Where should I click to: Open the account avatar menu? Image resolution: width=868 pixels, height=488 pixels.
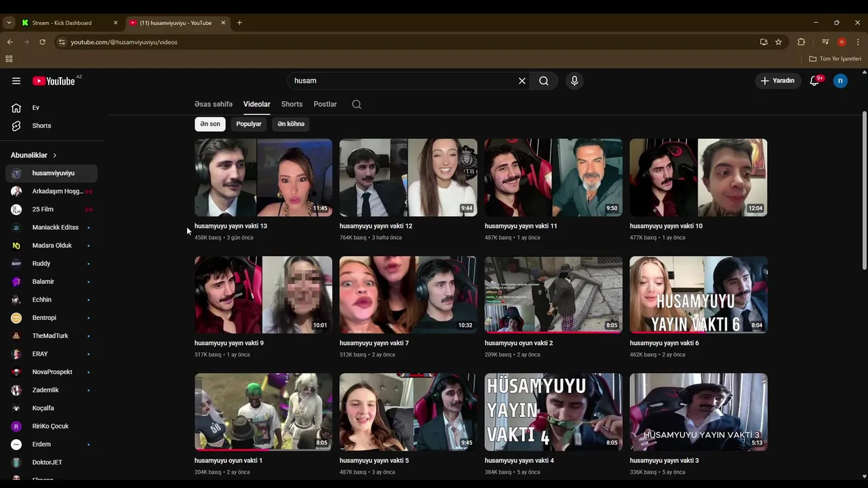coord(840,81)
